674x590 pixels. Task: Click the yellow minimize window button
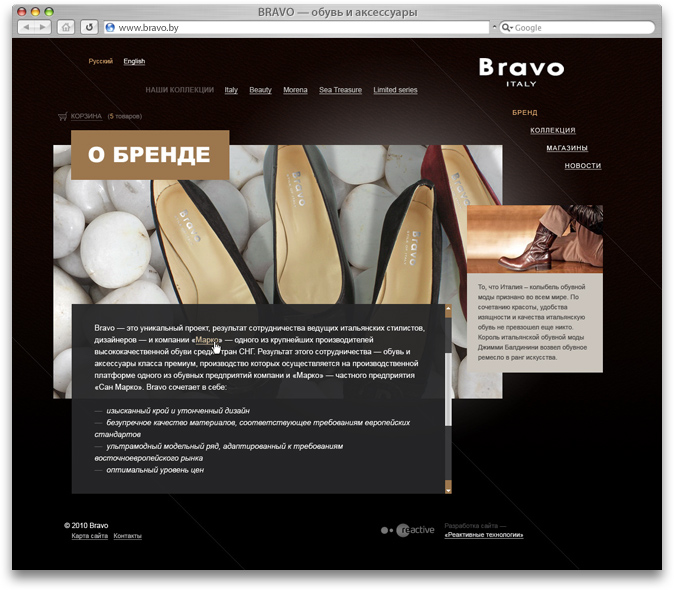(x=35, y=12)
